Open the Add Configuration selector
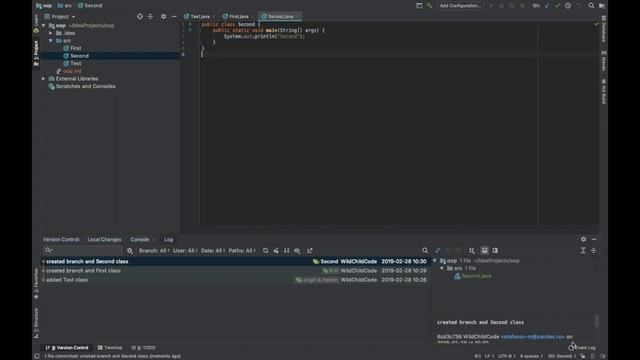Screen dimensions: 640x360 [x=460, y=6]
